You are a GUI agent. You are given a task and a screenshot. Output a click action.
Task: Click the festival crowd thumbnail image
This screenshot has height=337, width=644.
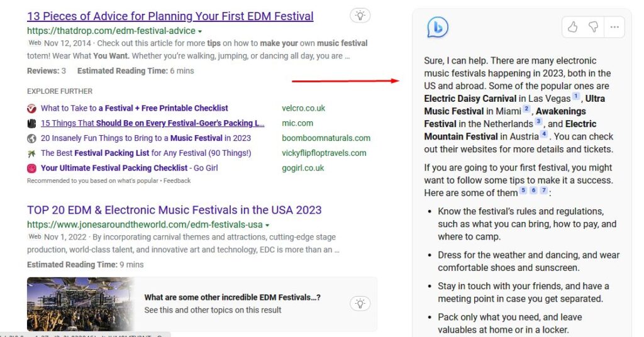pos(80,304)
